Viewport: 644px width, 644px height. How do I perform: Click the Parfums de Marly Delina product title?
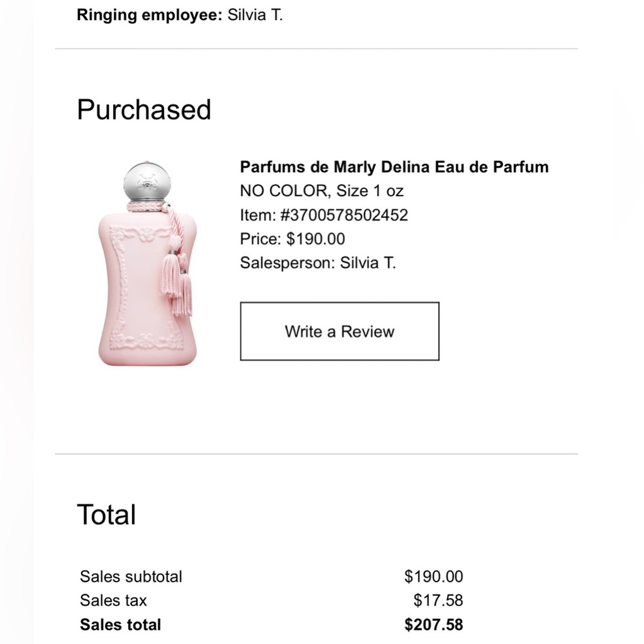click(394, 167)
